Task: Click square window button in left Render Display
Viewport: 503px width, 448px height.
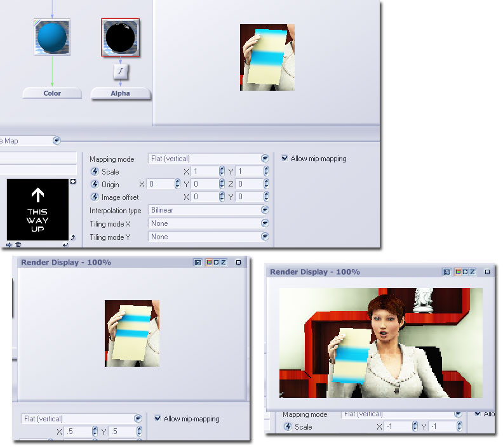Action: tap(238, 263)
